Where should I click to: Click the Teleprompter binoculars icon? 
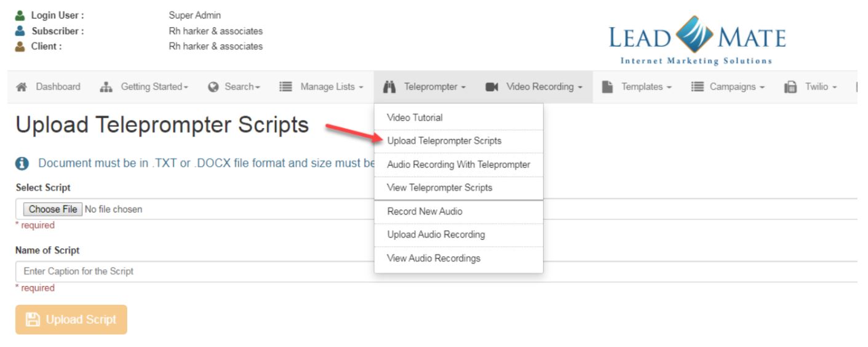[x=389, y=87]
